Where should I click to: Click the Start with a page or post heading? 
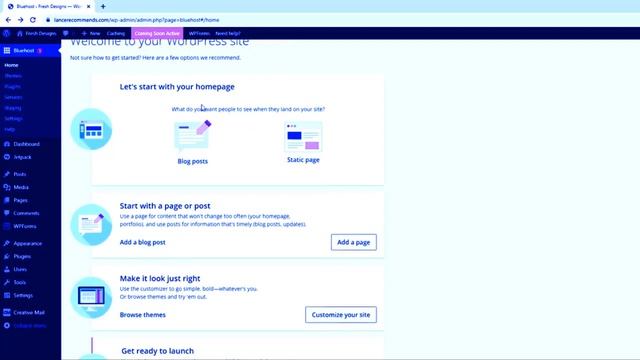[x=165, y=206]
